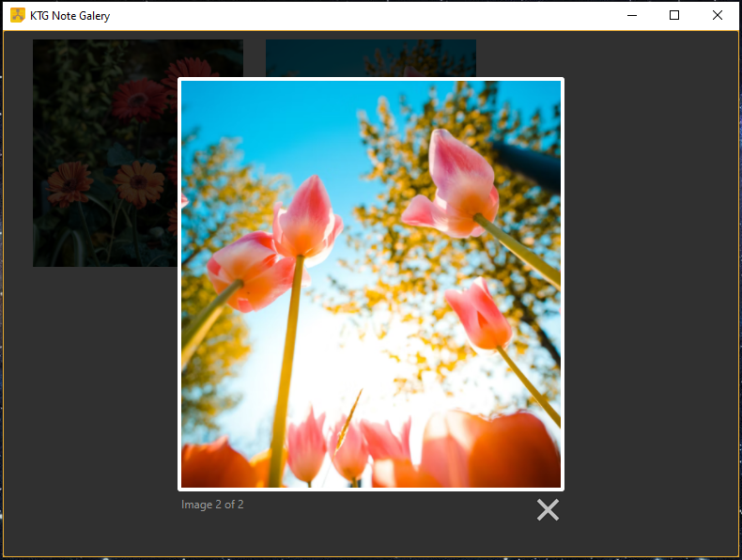742x560 pixels.
Task: Minimize the KTG Note Galery window
Action: point(631,15)
